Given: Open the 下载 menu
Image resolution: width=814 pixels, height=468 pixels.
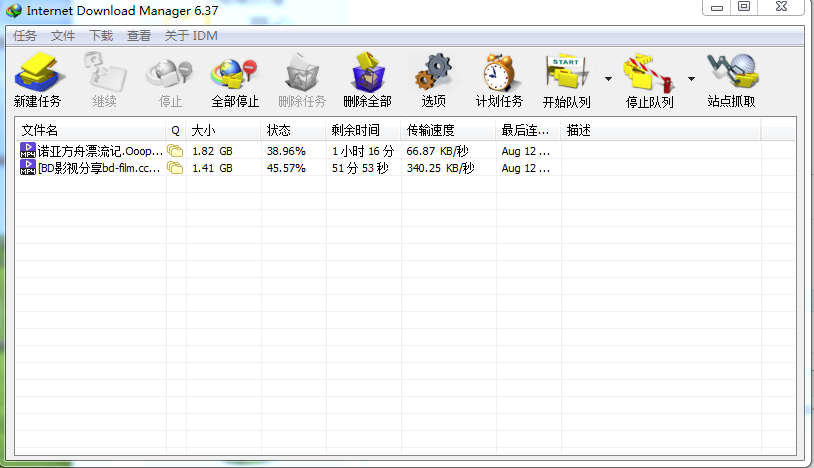Looking at the screenshot, I should (101, 36).
